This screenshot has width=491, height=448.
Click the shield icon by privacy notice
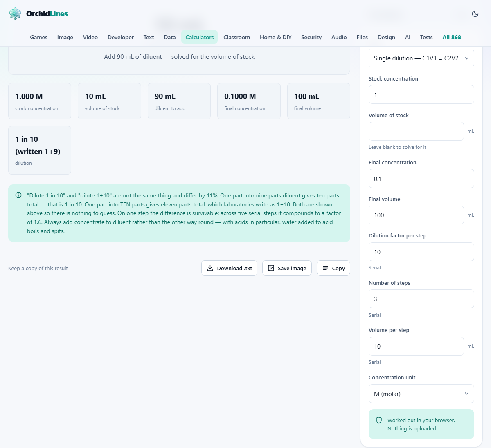379,420
